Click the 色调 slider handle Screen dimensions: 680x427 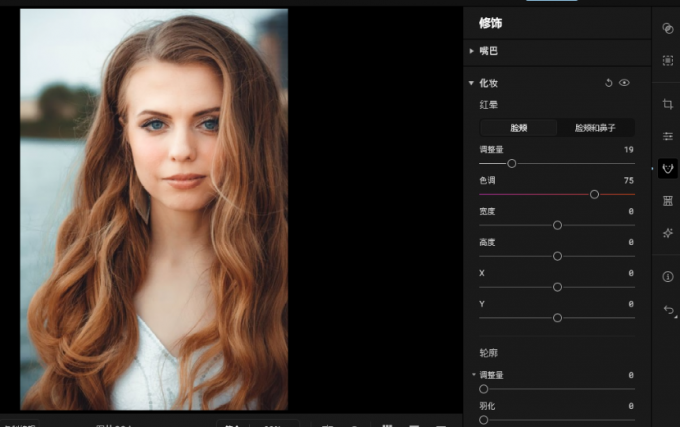[594, 194]
